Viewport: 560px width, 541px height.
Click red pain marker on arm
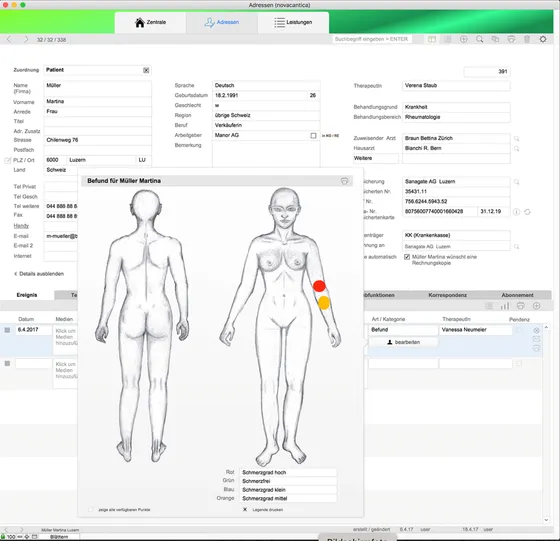[x=319, y=286]
